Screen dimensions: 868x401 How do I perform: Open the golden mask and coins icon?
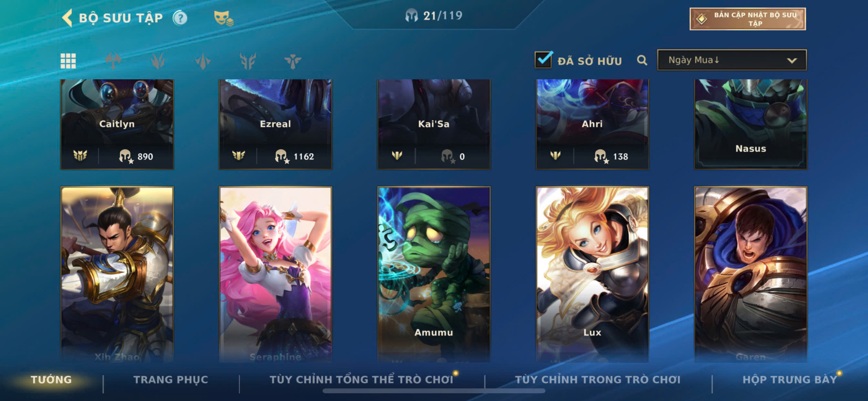[x=223, y=18]
